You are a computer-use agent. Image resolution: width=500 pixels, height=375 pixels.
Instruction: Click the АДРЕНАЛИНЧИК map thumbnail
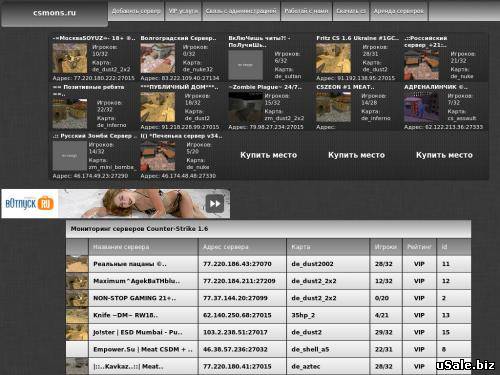tap(421, 107)
